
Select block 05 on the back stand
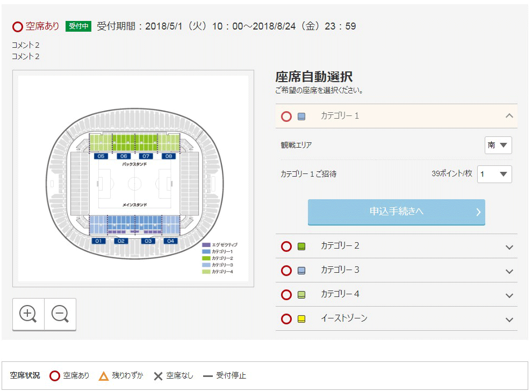click(x=101, y=156)
